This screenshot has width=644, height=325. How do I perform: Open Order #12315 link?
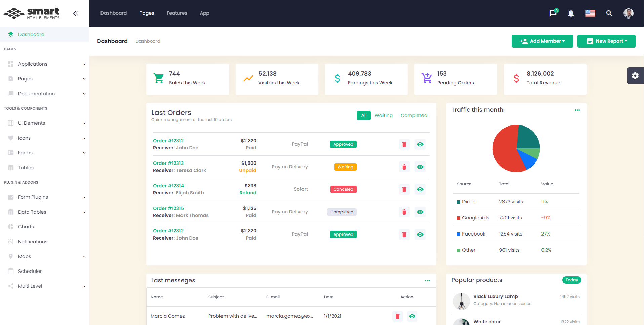coord(168,208)
